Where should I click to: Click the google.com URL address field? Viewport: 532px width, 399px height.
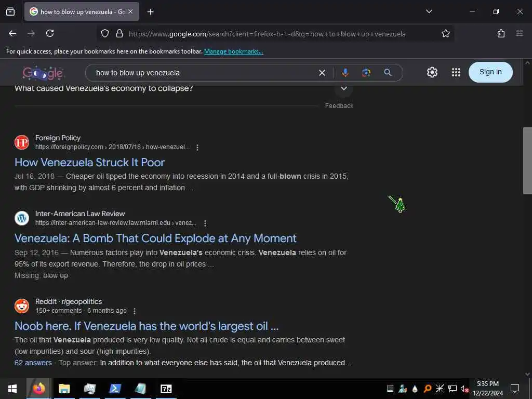[x=267, y=34]
